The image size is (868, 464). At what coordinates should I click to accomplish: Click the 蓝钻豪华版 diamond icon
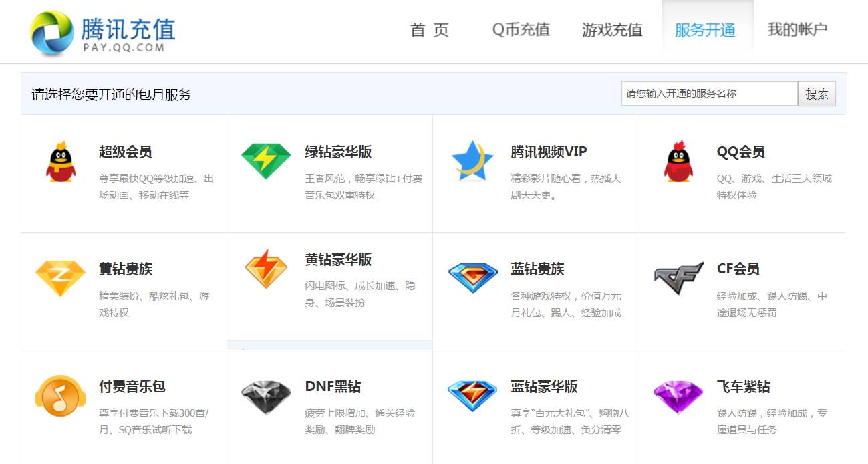tap(472, 396)
